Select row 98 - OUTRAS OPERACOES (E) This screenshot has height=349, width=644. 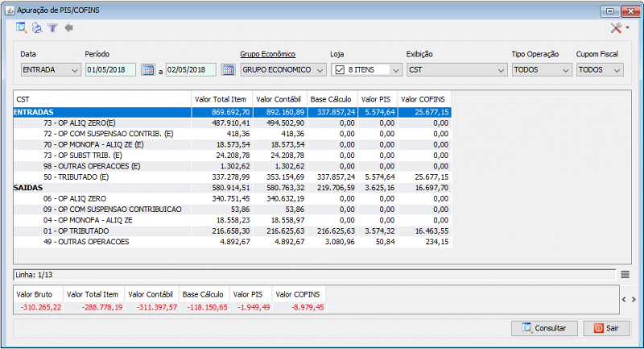[x=233, y=166]
